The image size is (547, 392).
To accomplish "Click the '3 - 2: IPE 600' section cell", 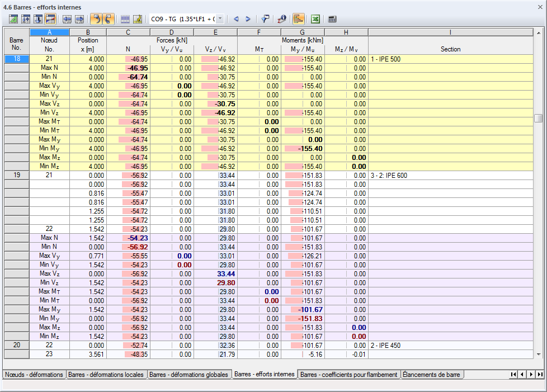I will coord(450,176).
